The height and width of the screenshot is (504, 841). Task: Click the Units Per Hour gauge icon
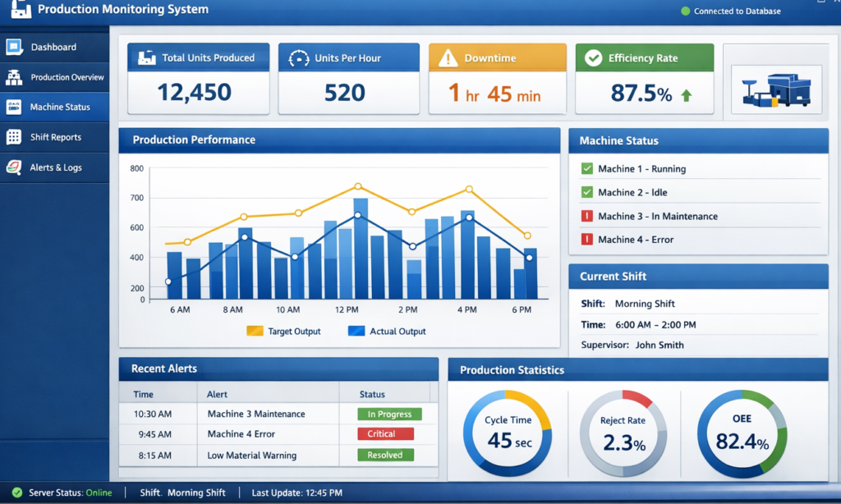298,58
